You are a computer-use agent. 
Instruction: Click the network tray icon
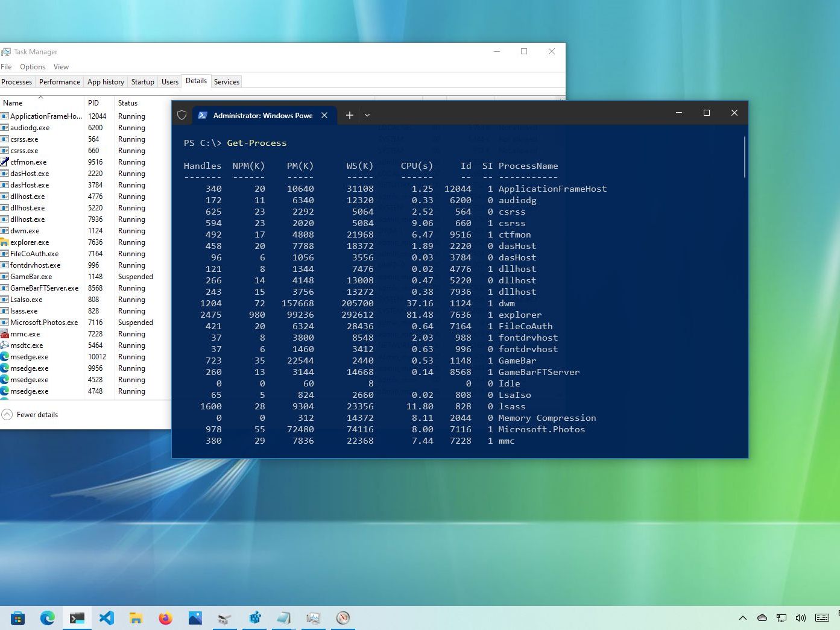(x=782, y=618)
